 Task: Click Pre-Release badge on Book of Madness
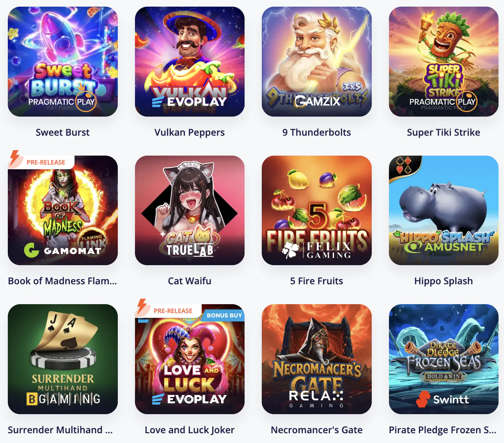pyautogui.click(x=41, y=161)
